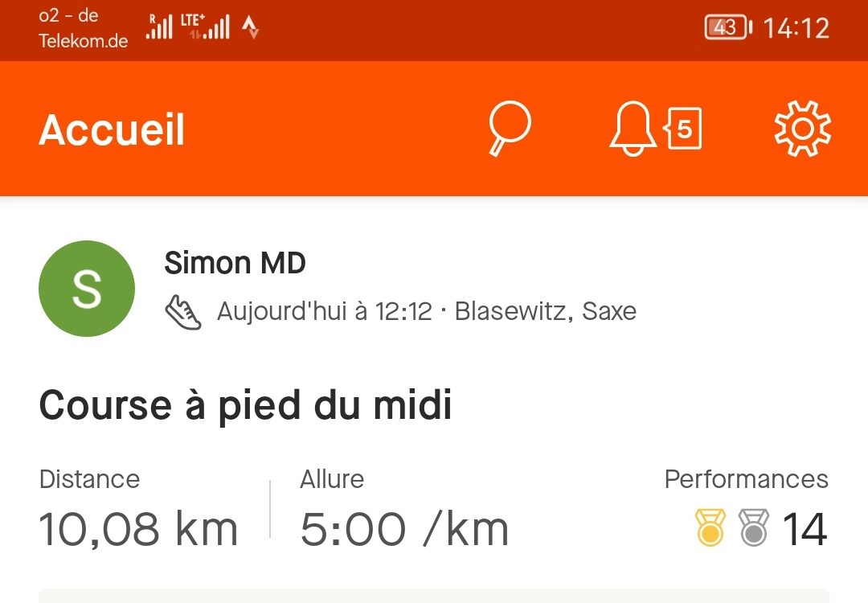Tap the Accueil header title
The width and height of the screenshot is (868, 603).
(112, 130)
